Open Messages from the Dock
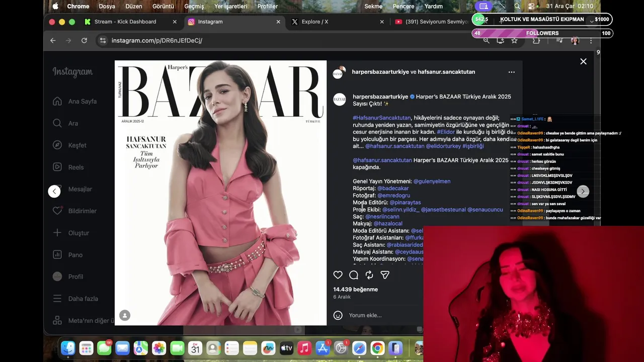The width and height of the screenshot is (644, 362). [104, 348]
